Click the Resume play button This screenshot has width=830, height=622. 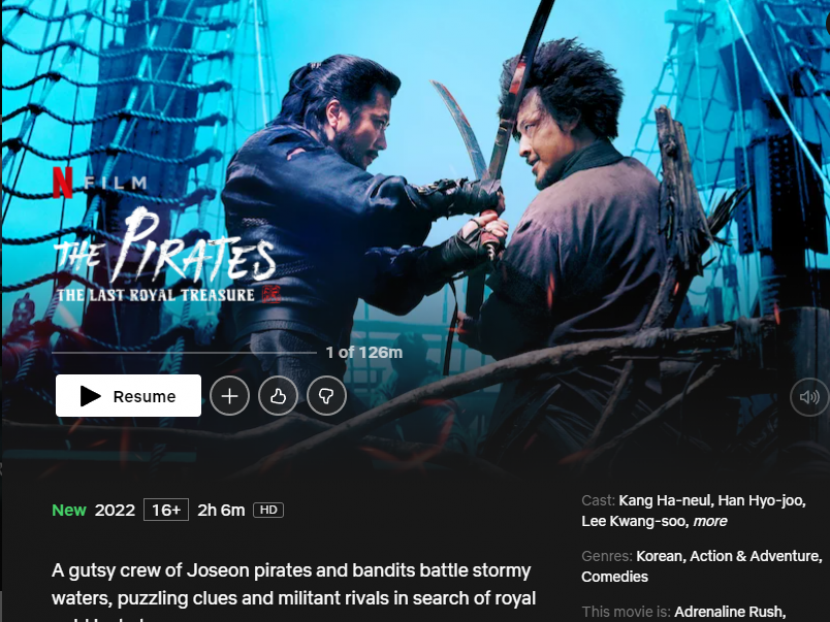(128, 395)
